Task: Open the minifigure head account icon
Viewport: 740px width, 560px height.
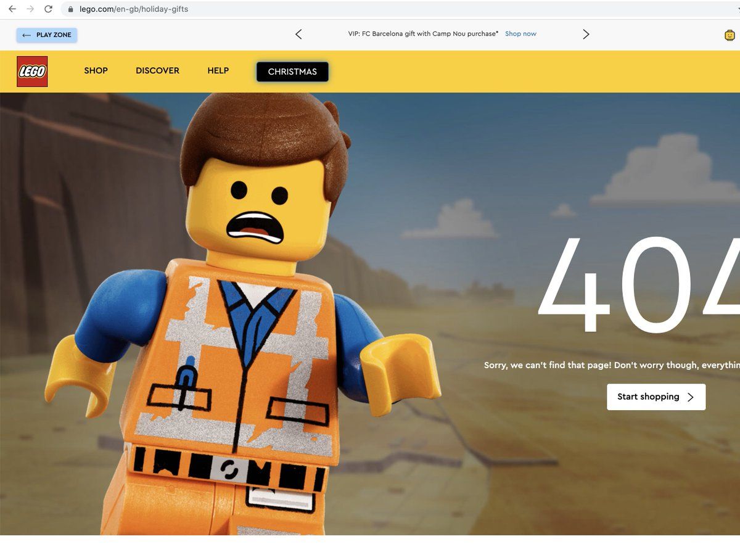Action: [x=730, y=35]
